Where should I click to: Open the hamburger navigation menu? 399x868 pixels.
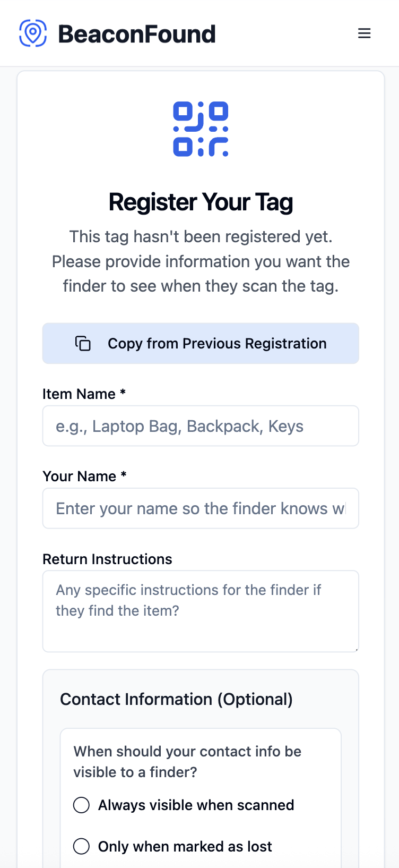coord(364,33)
